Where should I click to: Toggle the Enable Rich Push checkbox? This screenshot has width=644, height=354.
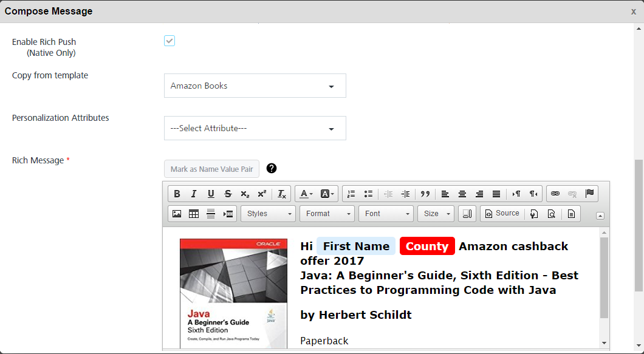click(170, 41)
